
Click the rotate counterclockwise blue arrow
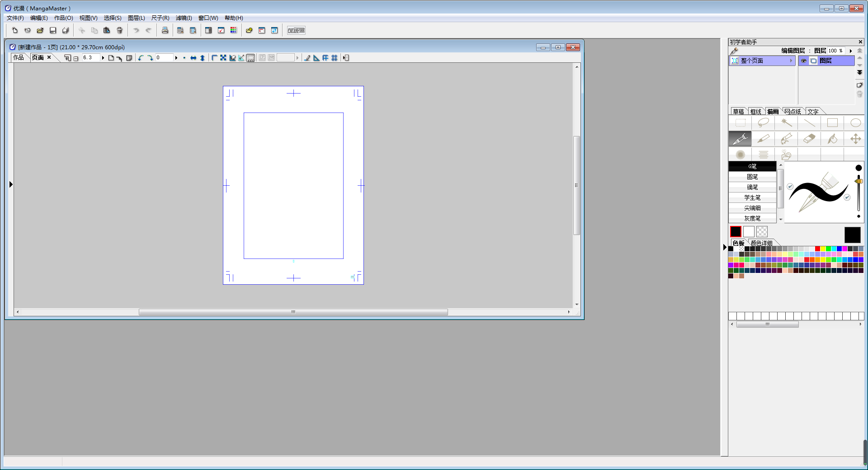pyautogui.click(x=141, y=58)
